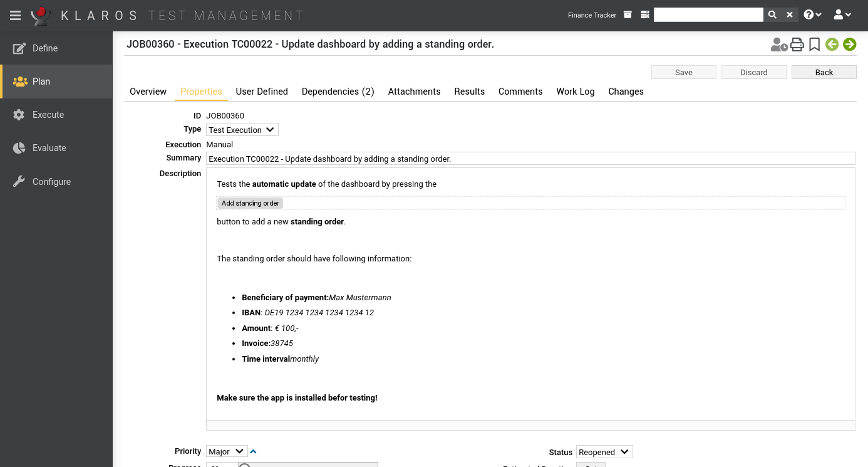Open the Status dropdown showing Reopened

tap(604, 452)
